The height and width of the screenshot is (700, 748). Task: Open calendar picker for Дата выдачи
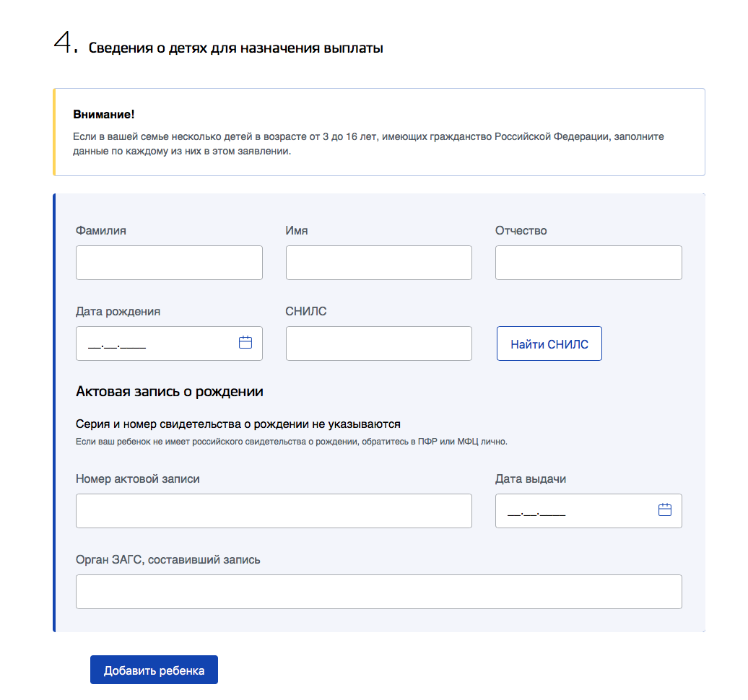(664, 509)
